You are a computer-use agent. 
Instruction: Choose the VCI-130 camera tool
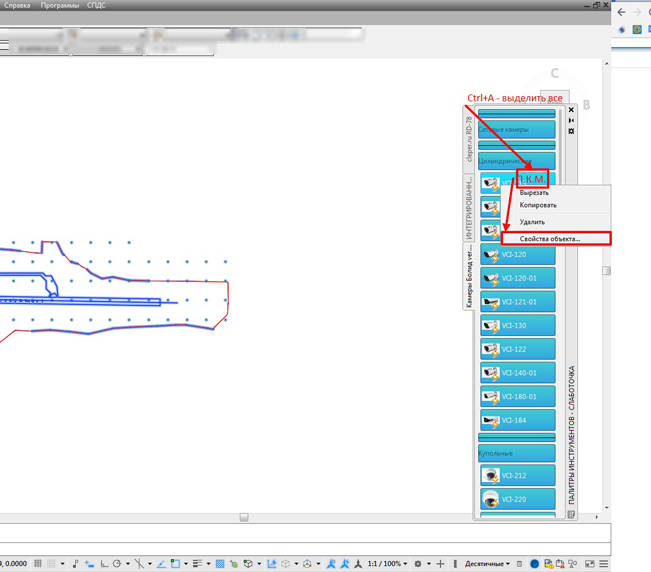coord(517,326)
